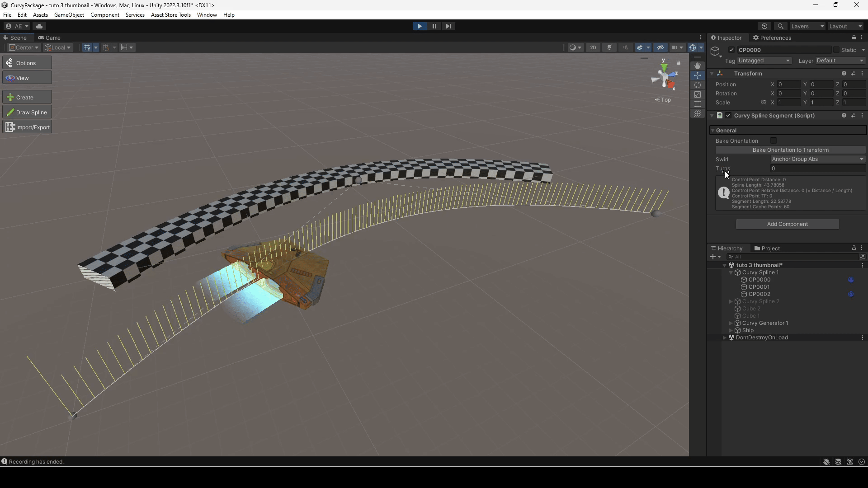Expand Curvy Spline 2 in the Hierarchy
Viewport: 868px width, 488px height.
coord(731,301)
